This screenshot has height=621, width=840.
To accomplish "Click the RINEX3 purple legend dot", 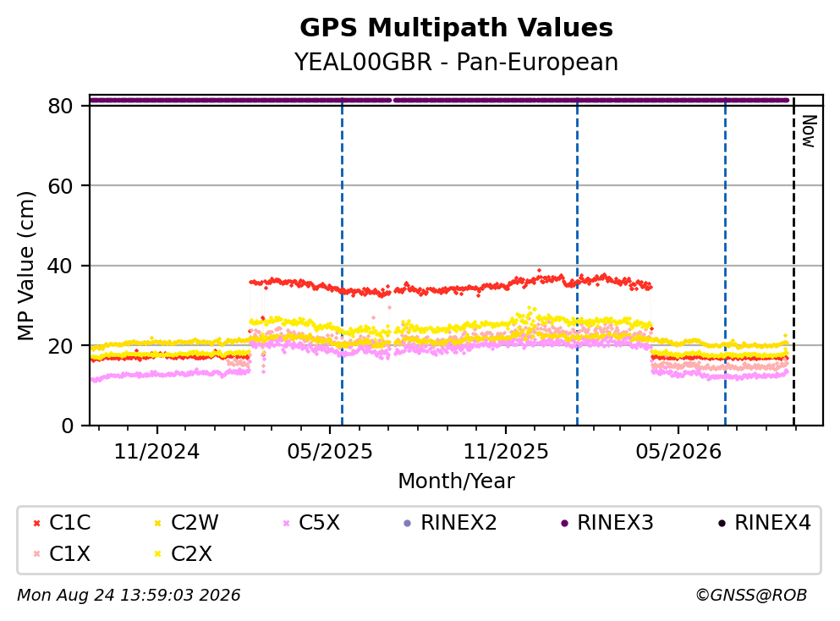I will [x=564, y=523].
